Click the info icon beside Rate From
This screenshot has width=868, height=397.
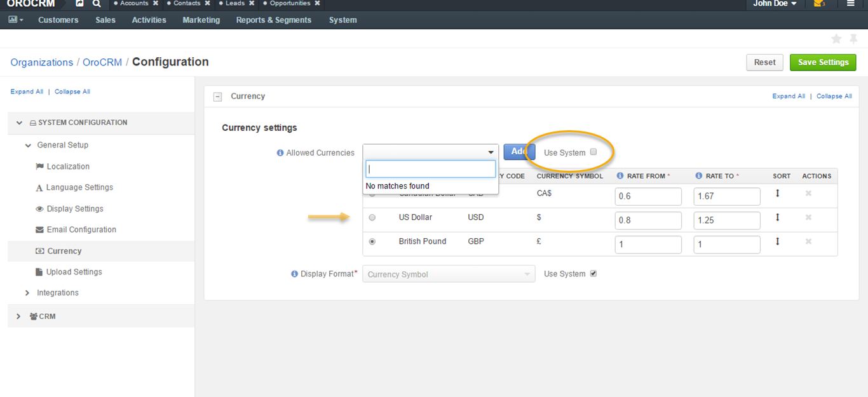tap(620, 176)
